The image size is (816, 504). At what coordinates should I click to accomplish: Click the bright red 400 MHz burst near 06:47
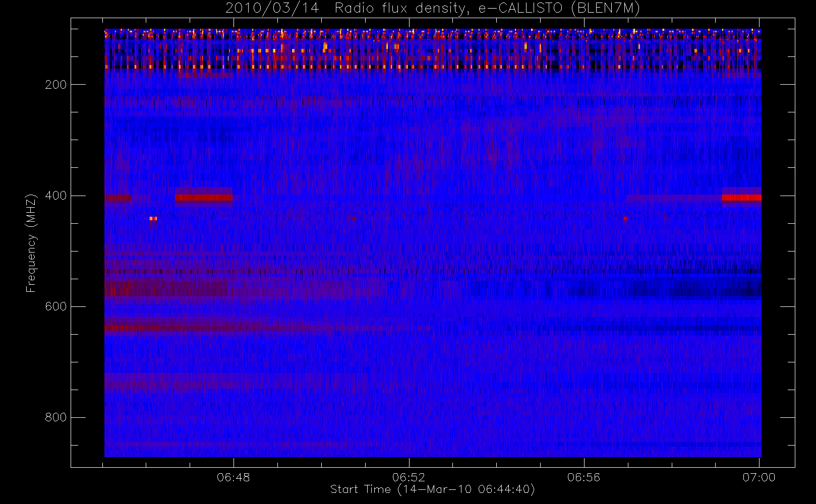click(x=204, y=198)
